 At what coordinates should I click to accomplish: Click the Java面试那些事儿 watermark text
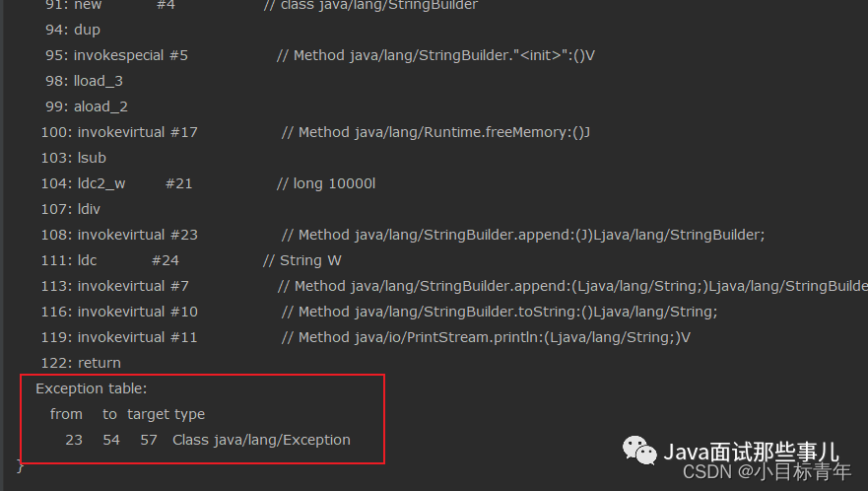click(x=751, y=453)
